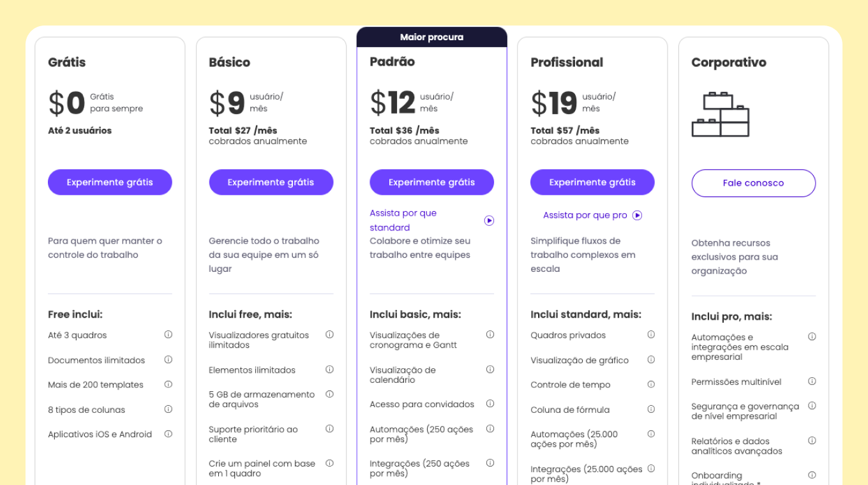This screenshot has width=868, height=485.
Task: Click the Corporativo building blocks icon
Action: [721, 114]
